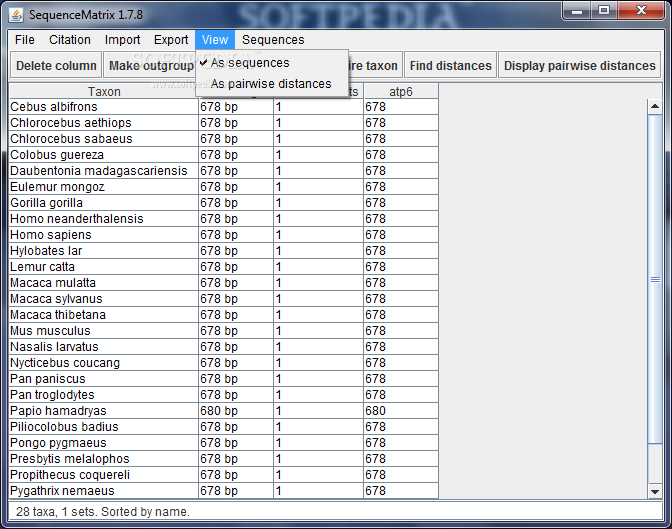
Task: Choose 'As pairwise distances' view option
Action: (x=272, y=84)
